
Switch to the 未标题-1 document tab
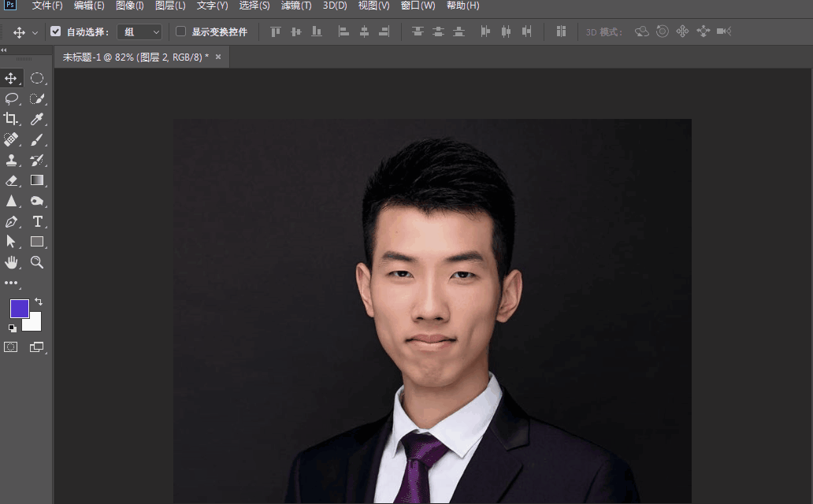126,57
